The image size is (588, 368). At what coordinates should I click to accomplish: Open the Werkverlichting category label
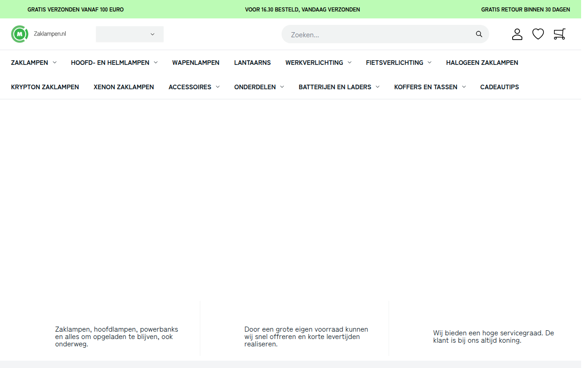pyautogui.click(x=314, y=63)
